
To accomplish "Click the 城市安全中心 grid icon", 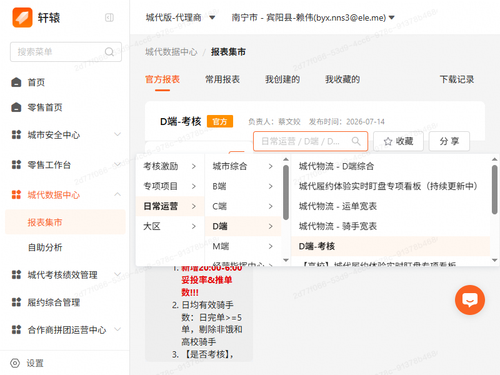I will (x=16, y=135).
